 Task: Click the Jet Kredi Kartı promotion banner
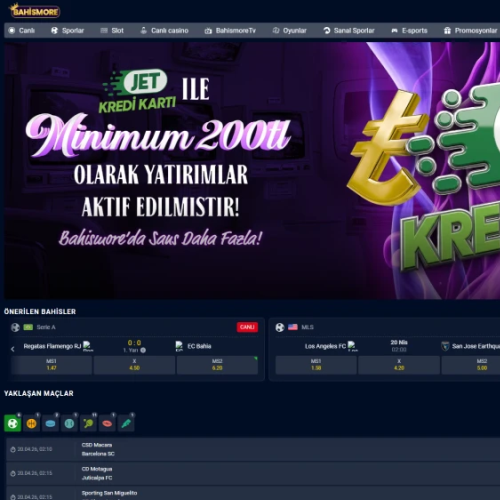tap(252, 170)
